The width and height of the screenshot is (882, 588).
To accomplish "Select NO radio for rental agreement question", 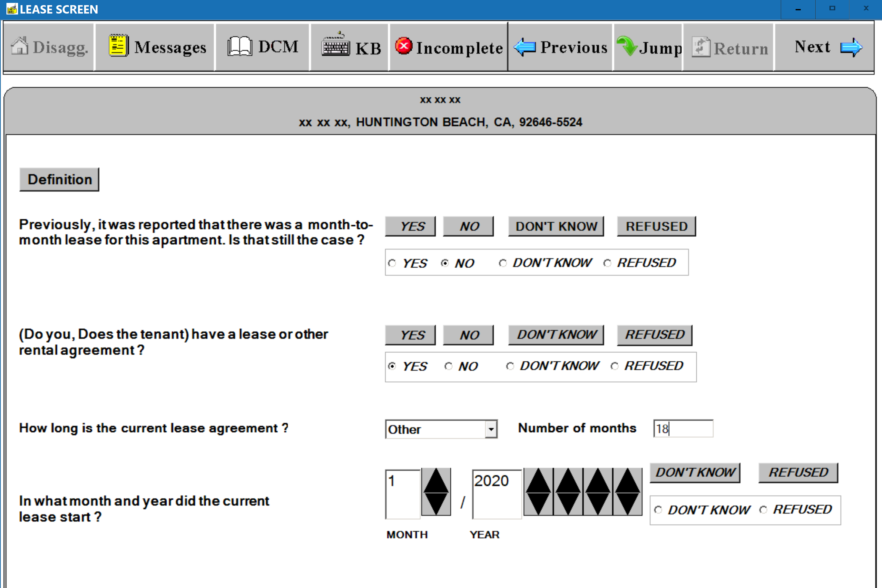I will coord(448,366).
